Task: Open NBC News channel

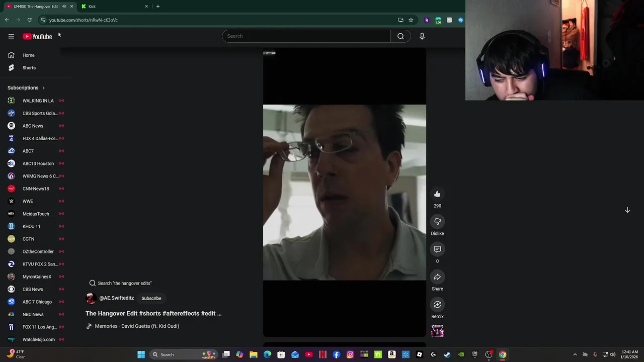Action: 35,314
